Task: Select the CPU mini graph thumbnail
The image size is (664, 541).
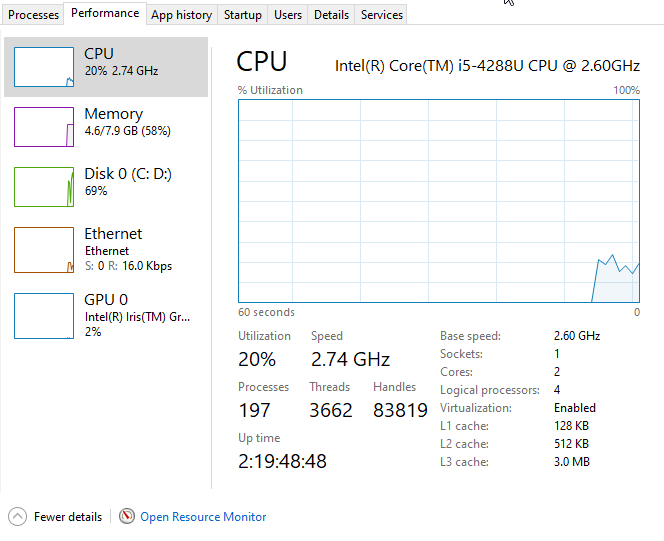Action: 44,67
